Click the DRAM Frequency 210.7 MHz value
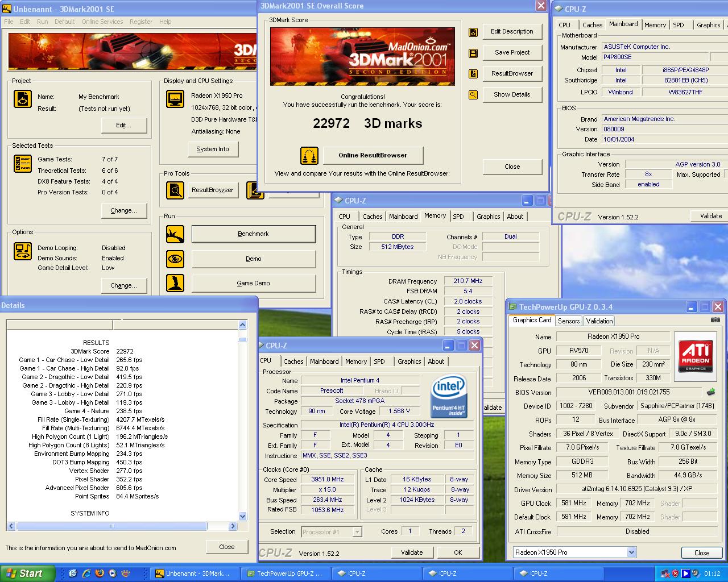Image resolution: width=728 pixels, height=582 pixels. point(468,281)
